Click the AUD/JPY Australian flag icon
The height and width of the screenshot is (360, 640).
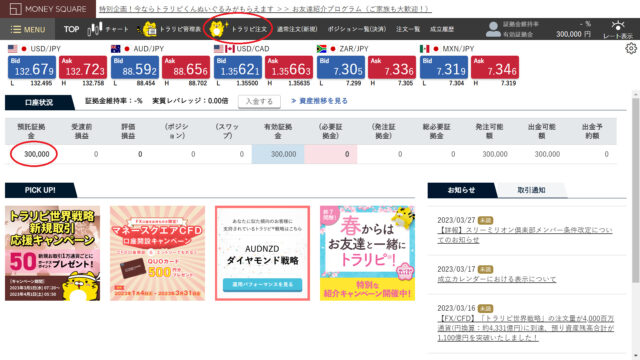point(116,49)
